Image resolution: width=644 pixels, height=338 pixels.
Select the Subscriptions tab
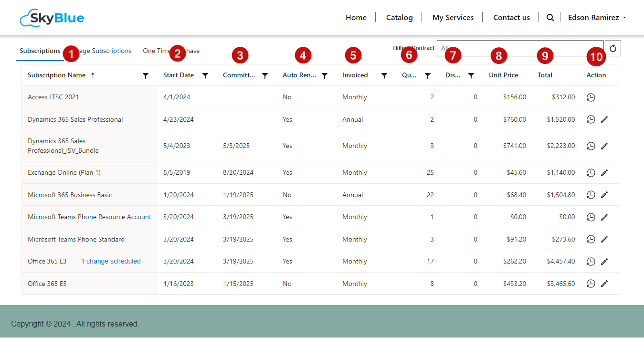pos(40,51)
